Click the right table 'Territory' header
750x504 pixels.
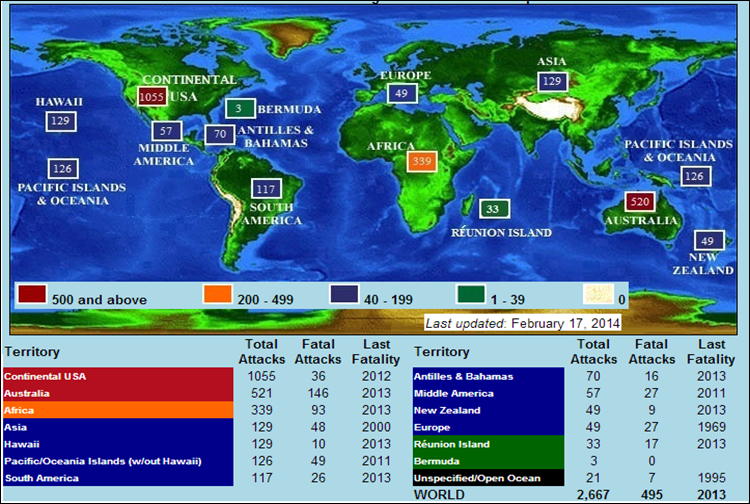tap(442, 352)
